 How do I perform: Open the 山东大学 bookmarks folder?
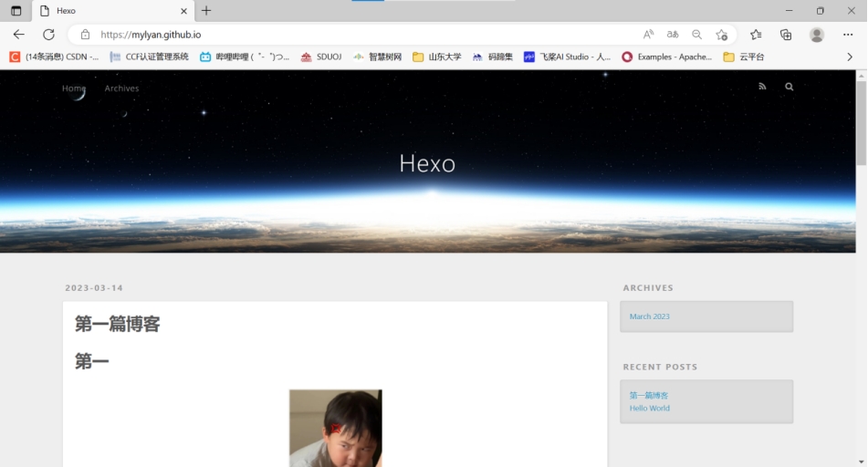pyautogui.click(x=437, y=57)
